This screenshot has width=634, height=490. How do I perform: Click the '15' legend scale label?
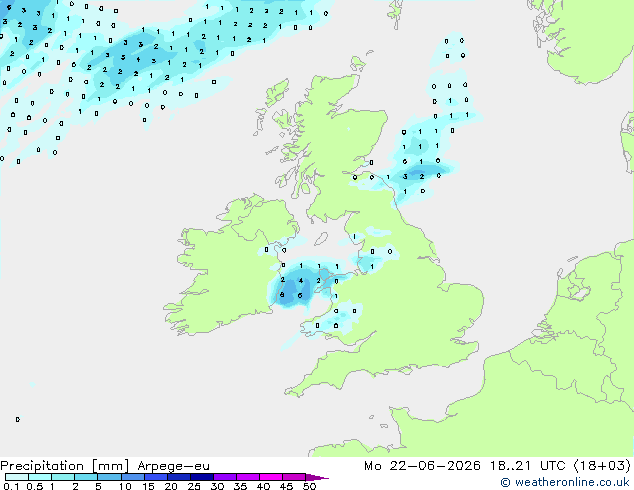point(148,486)
